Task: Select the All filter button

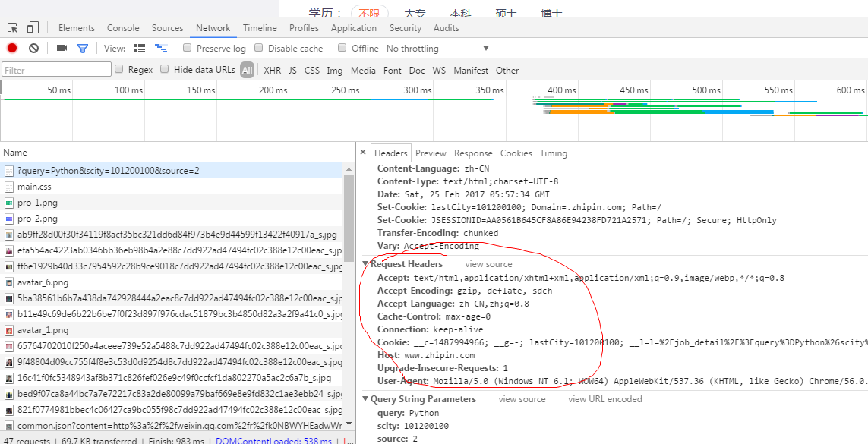Action: [x=247, y=71]
